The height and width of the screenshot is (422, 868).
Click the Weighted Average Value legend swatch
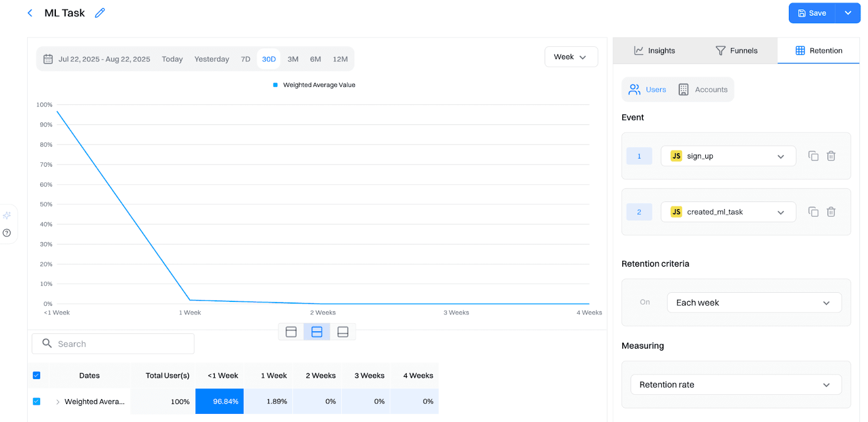(276, 85)
